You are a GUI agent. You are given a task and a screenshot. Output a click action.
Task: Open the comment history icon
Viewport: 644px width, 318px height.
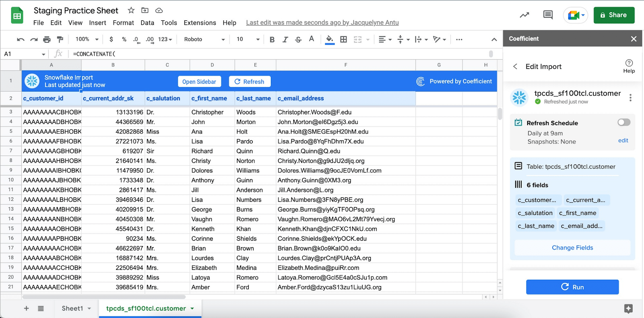click(548, 15)
